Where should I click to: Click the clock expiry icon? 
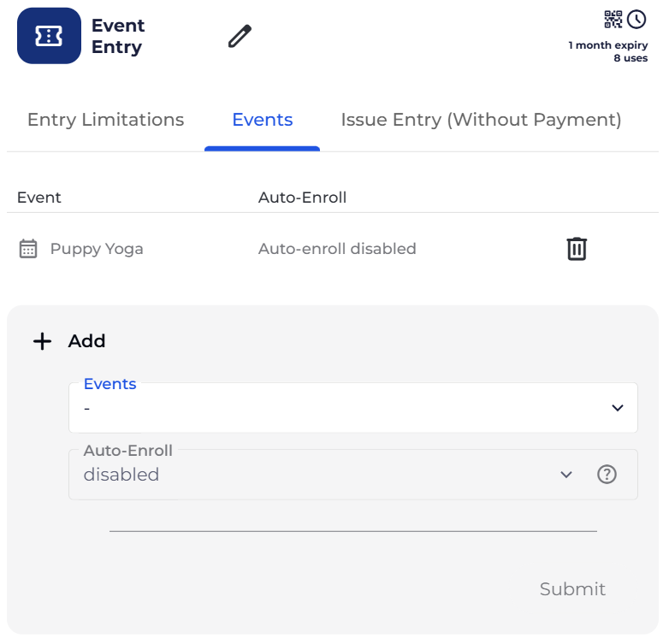click(636, 20)
